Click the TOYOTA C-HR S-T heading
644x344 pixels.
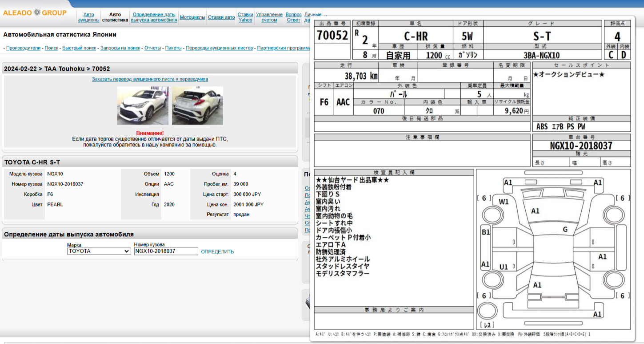(x=32, y=162)
